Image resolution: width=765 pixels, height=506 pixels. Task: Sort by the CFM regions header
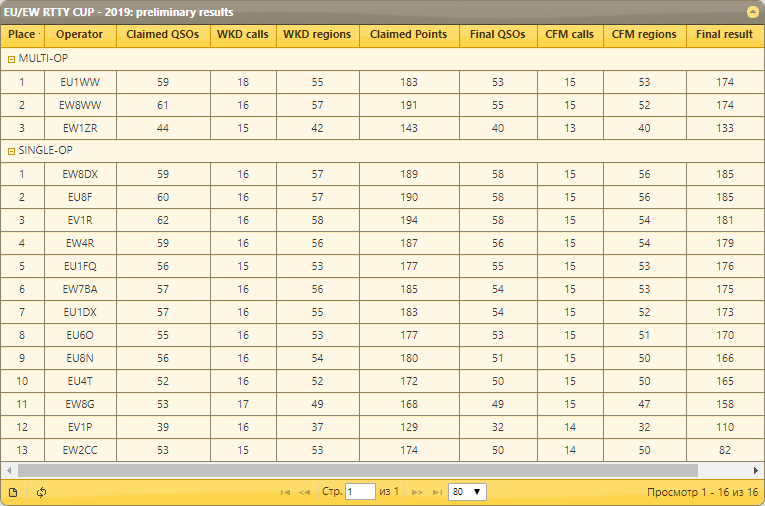644,34
